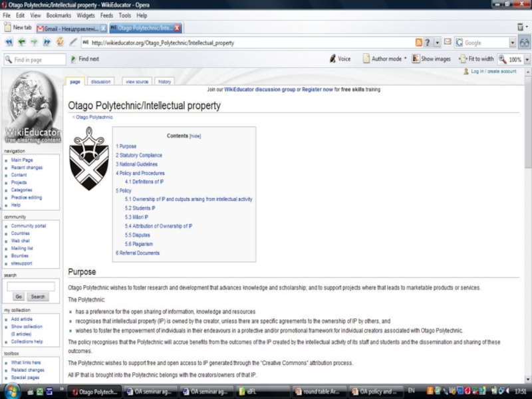Jump to 5.3 Māori IP section

coord(136,217)
